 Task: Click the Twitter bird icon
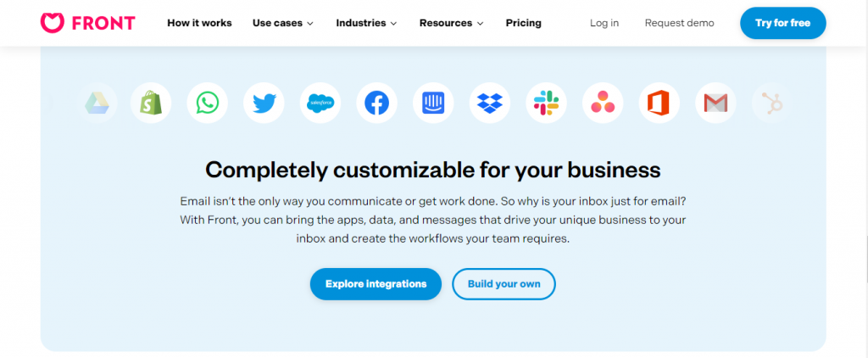(x=264, y=103)
